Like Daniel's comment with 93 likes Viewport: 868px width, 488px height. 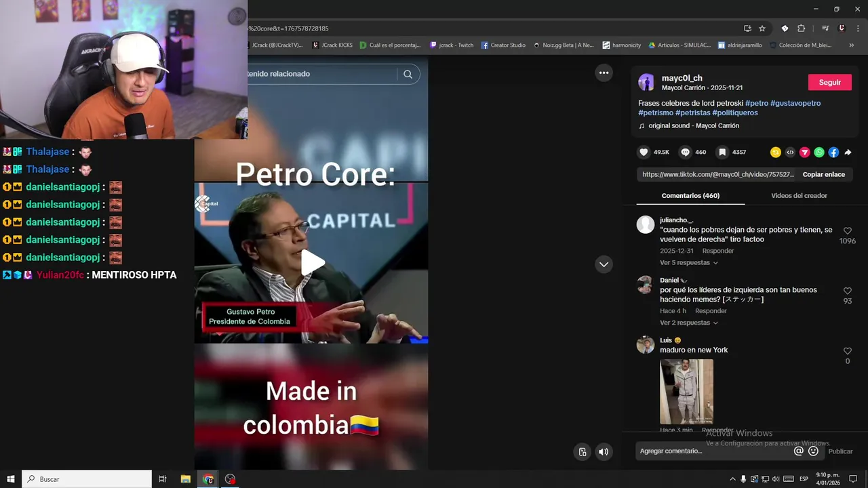click(x=848, y=291)
